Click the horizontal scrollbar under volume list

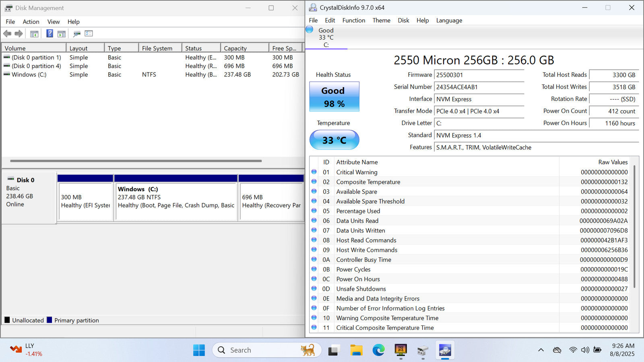(x=136, y=161)
